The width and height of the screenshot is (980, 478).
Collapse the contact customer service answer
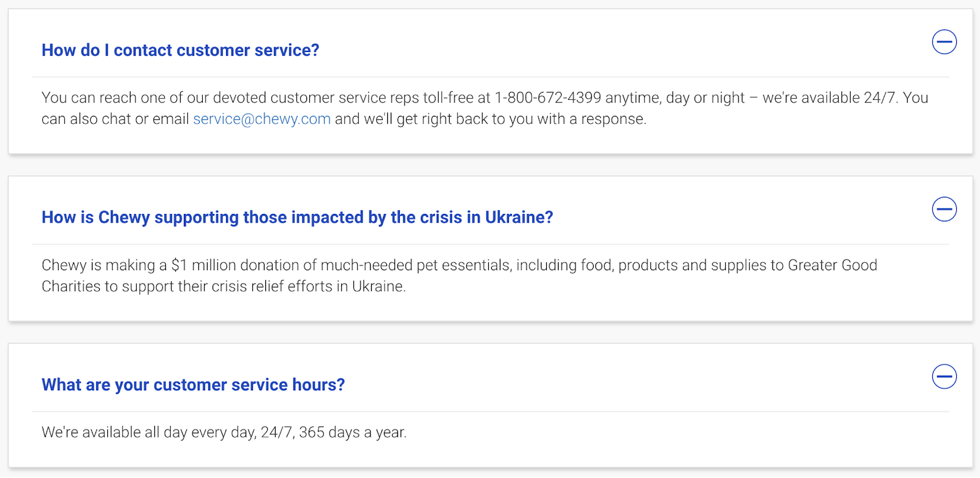click(944, 42)
